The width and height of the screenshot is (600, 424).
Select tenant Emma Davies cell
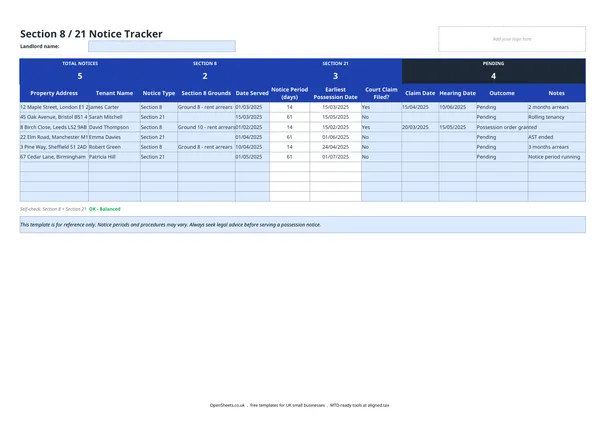tap(114, 137)
